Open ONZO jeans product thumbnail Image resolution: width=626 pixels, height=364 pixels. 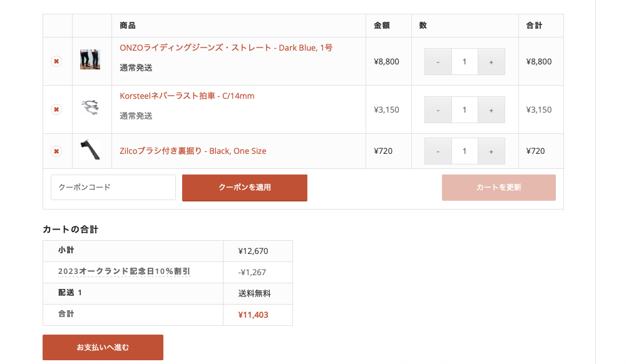(90, 59)
